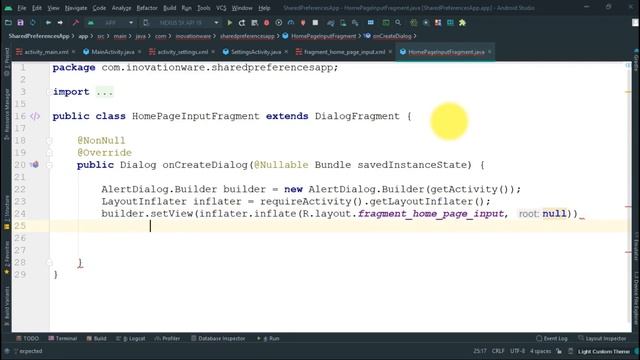Open the Refactor menu

click(147, 8)
